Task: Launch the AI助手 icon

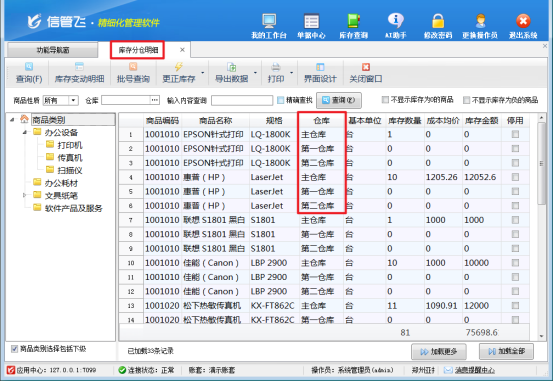Action: pyautogui.click(x=395, y=21)
